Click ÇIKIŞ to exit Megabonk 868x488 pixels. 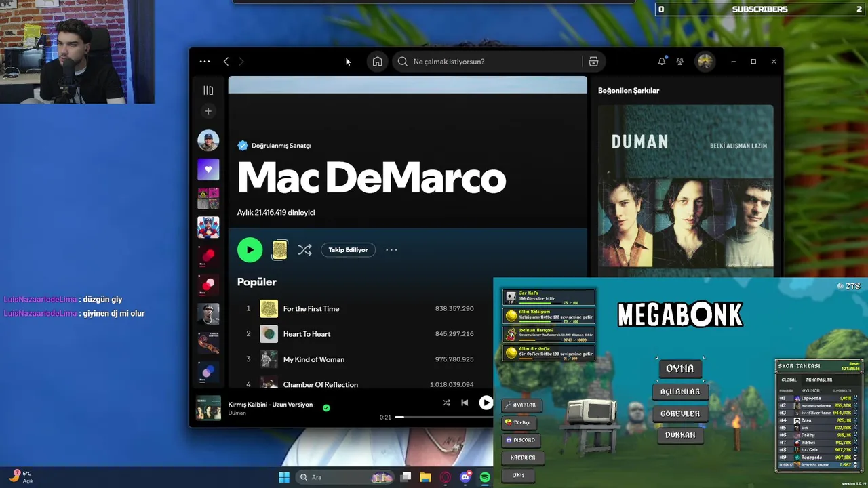(518, 475)
